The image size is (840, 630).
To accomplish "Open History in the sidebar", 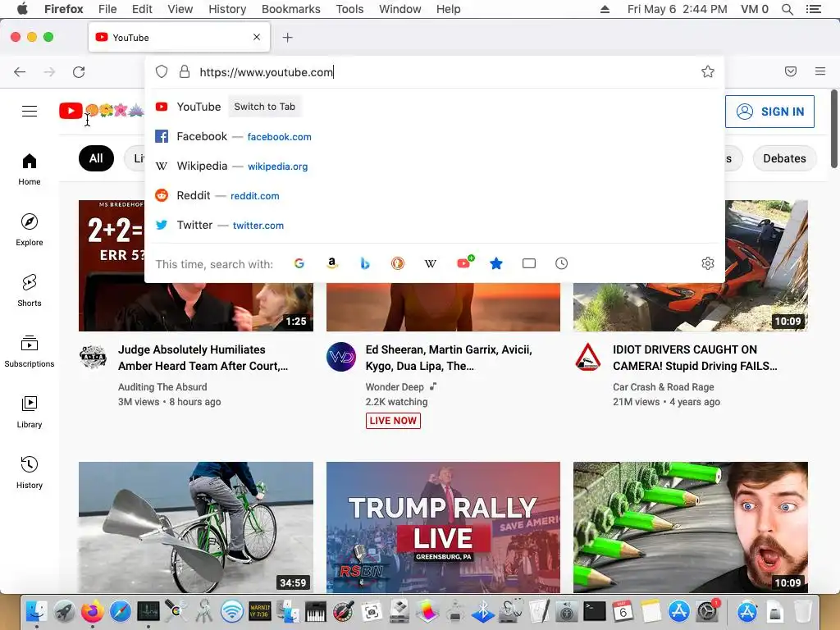I will pyautogui.click(x=30, y=472).
